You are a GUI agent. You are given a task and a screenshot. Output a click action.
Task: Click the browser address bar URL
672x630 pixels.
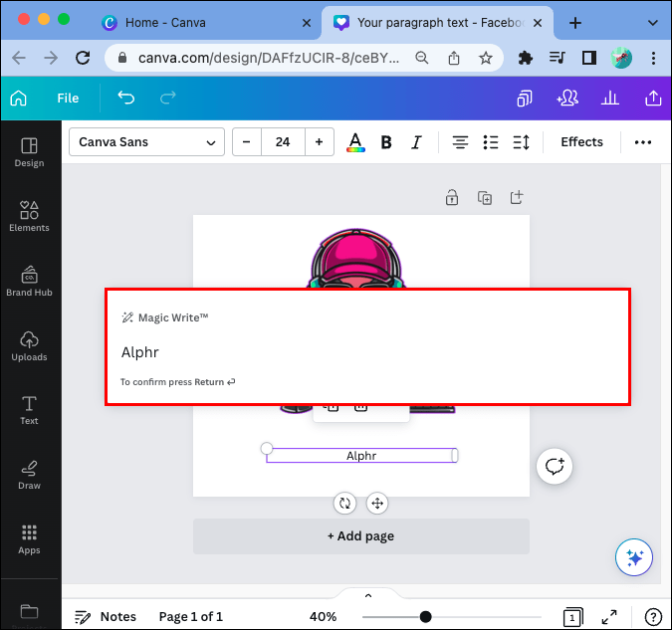(268, 58)
